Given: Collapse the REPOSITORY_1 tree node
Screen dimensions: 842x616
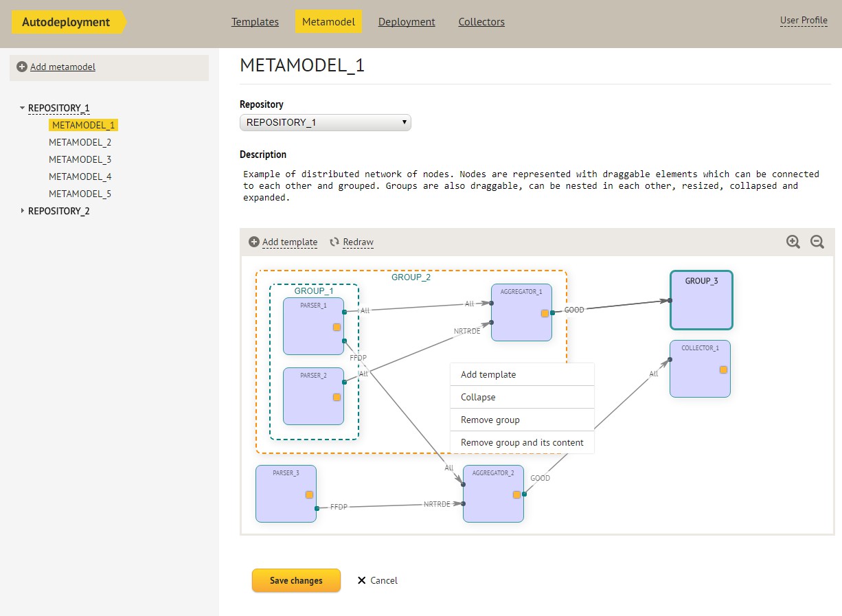Looking at the screenshot, I should [22, 108].
